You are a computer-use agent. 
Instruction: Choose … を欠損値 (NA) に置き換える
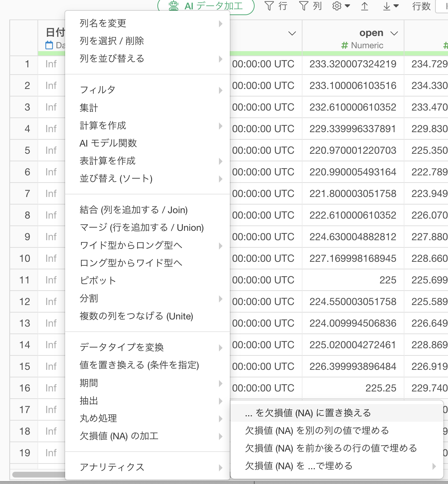[308, 413]
